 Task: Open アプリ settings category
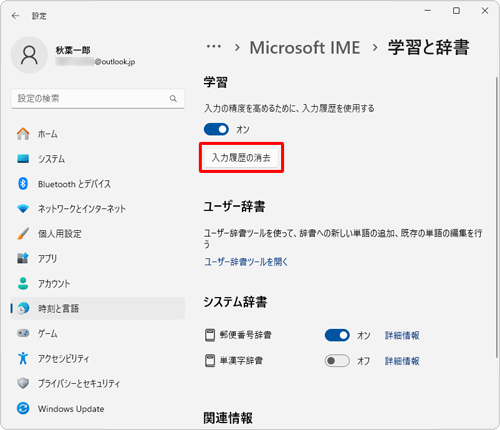(98, 258)
